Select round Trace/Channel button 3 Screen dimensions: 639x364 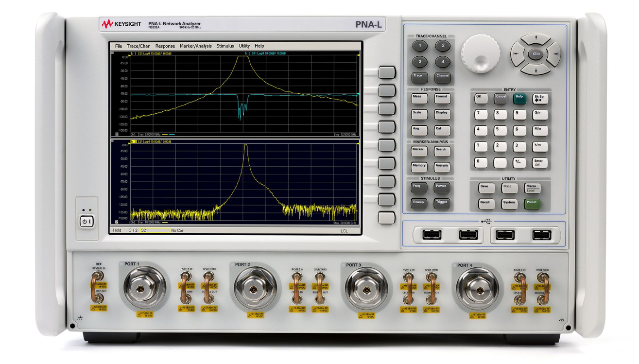tap(420, 62)
